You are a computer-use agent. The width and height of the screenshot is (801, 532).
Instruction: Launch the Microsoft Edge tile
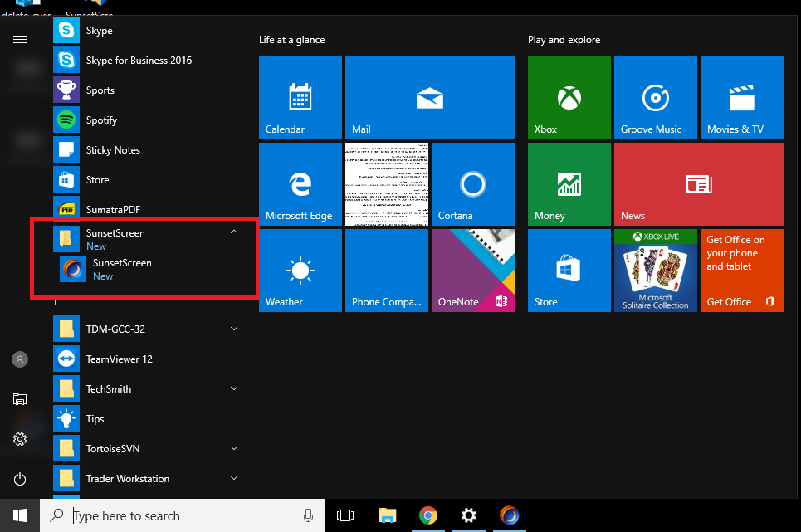pos(300,183)
